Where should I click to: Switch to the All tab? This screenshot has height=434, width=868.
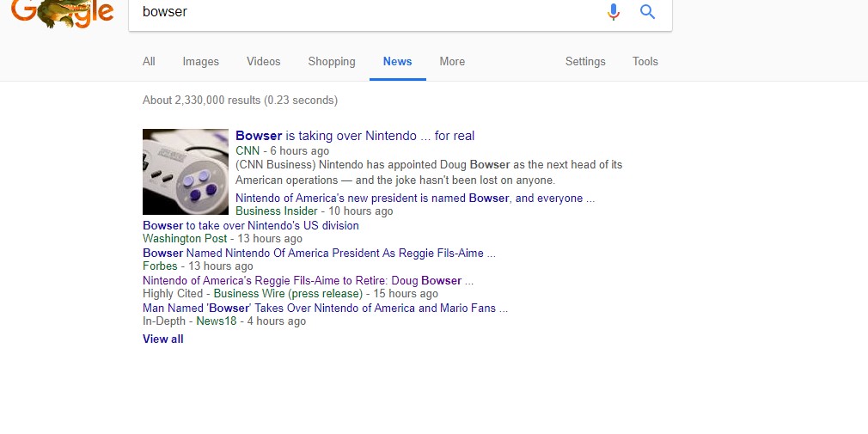pos(149,61)
